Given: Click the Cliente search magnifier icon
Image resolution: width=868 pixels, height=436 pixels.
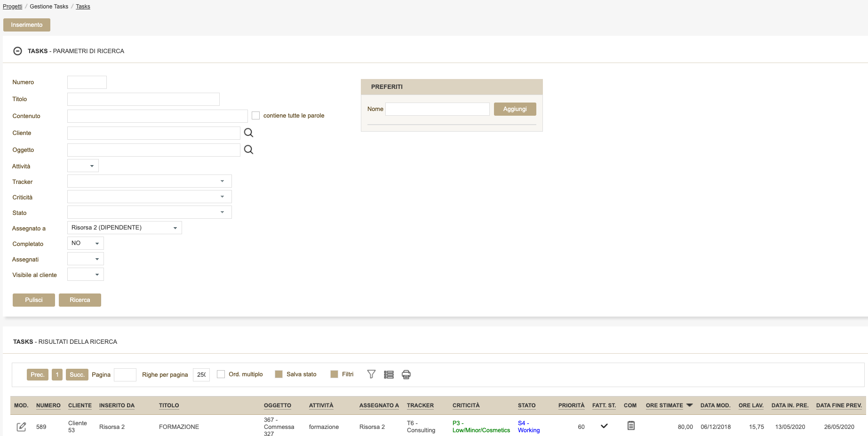Looking at the screenshot, I should click(248, 133).
